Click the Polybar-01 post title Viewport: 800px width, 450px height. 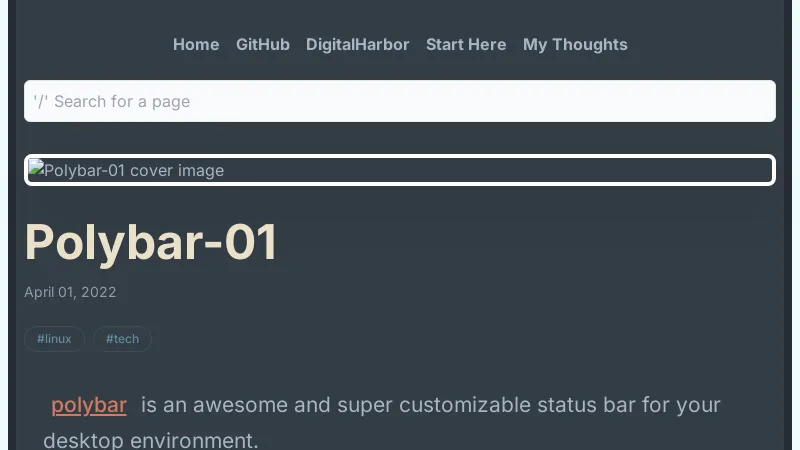[151, 242]
